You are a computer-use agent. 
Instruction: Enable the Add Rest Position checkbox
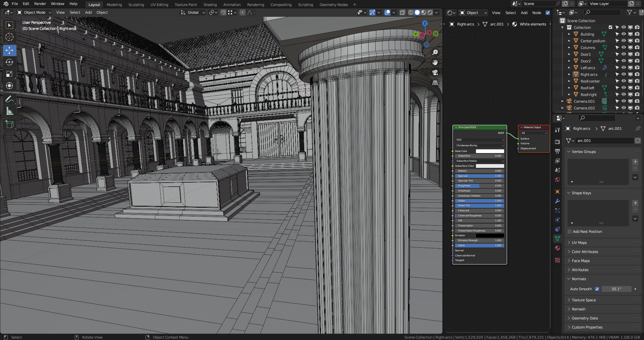(x=570, y=232)
